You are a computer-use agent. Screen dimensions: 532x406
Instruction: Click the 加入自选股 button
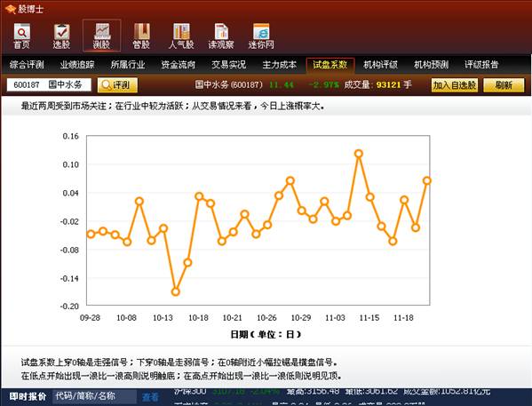click(x=455, y=85)
